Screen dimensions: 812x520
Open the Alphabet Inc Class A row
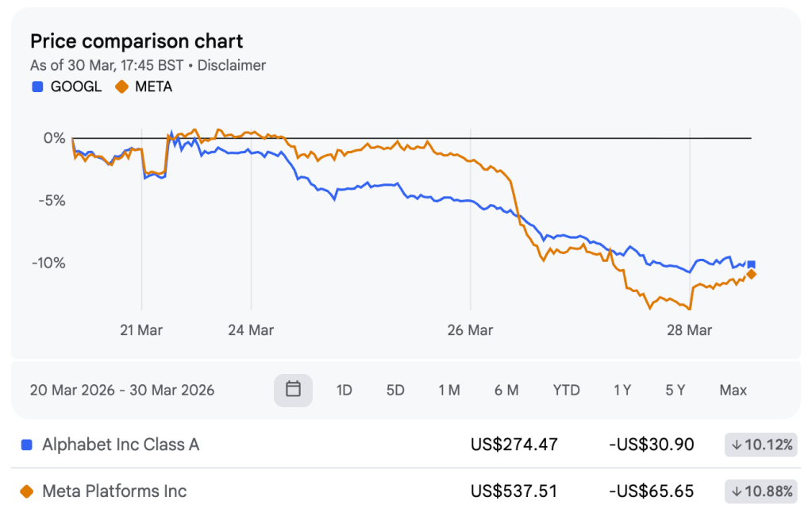[x=121, y=445]
